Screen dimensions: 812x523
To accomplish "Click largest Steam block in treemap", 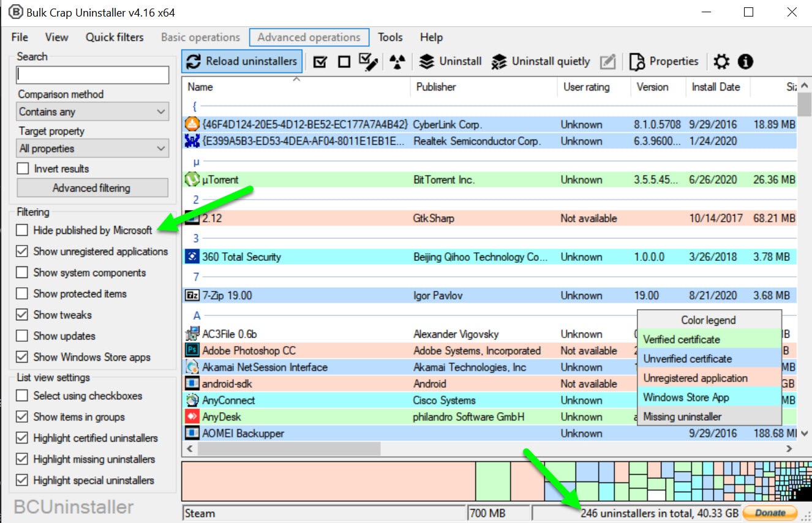I will (328, 482).
